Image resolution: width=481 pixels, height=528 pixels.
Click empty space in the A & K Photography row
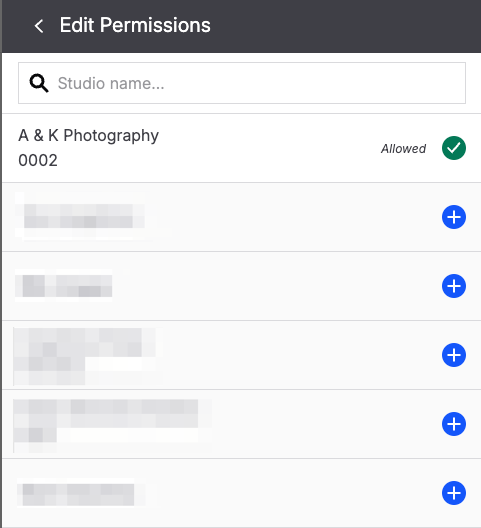(269, 148)
